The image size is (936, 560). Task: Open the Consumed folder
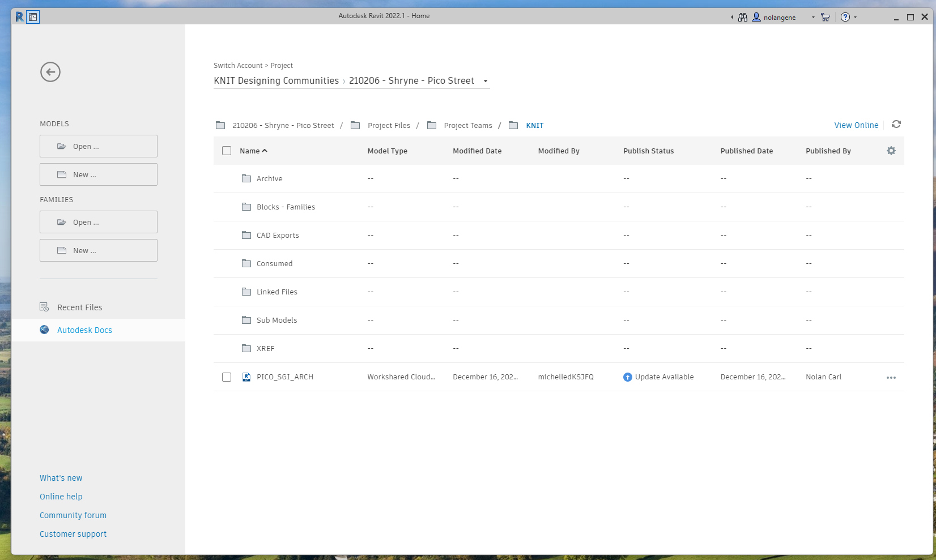coord(275,263)
